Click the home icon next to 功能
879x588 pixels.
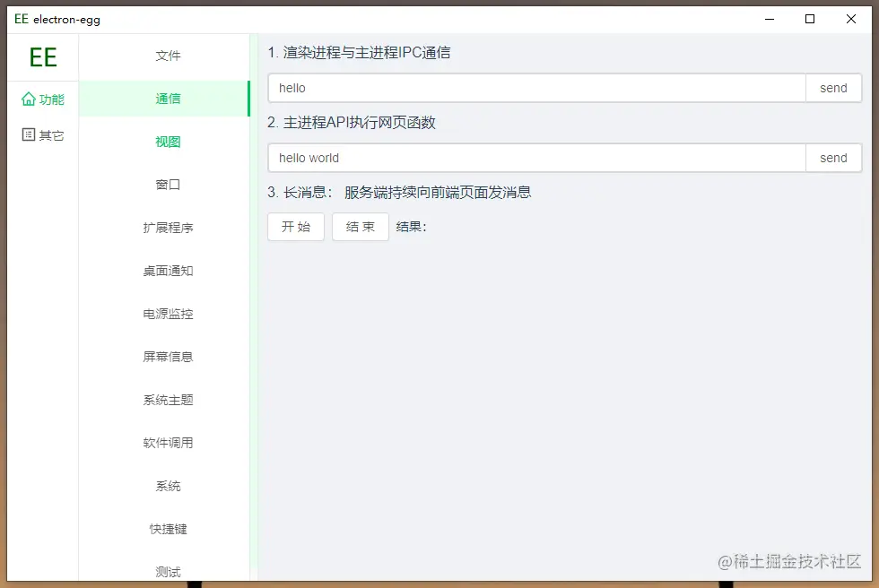29,99
